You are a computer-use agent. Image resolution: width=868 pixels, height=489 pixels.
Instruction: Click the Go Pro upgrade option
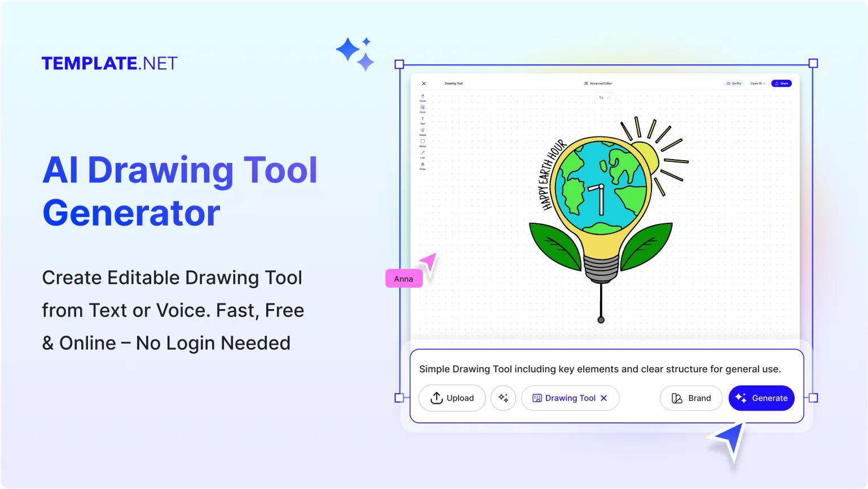(734, 83)
